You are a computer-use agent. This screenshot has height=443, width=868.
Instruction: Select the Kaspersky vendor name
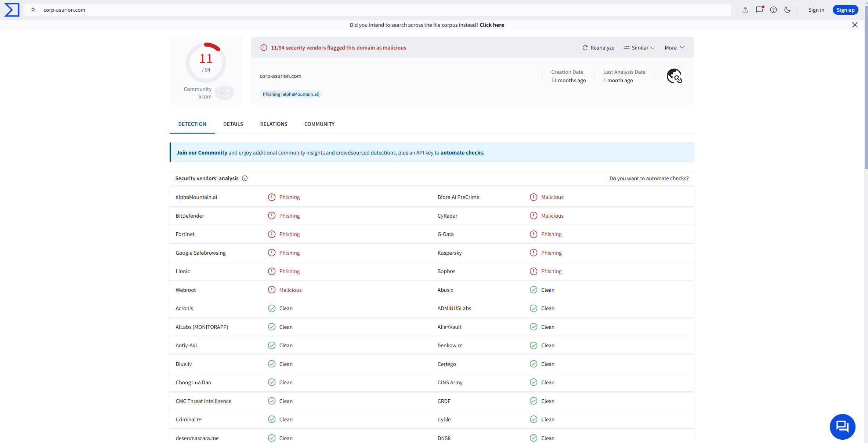(449, 253)
